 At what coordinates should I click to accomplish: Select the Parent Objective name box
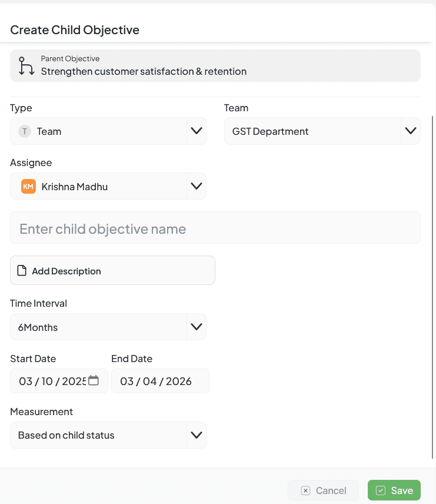215,65
